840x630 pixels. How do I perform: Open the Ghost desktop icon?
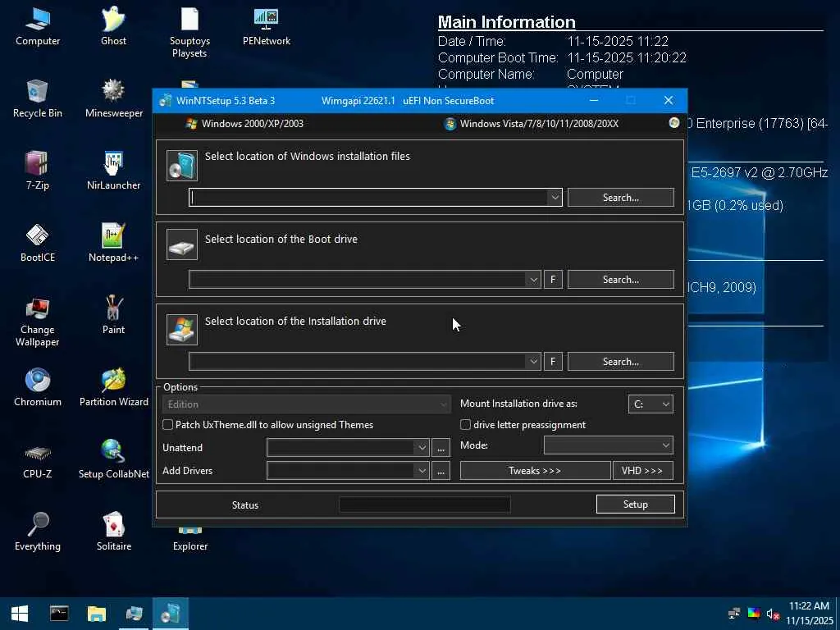click(x=113, y=27)
